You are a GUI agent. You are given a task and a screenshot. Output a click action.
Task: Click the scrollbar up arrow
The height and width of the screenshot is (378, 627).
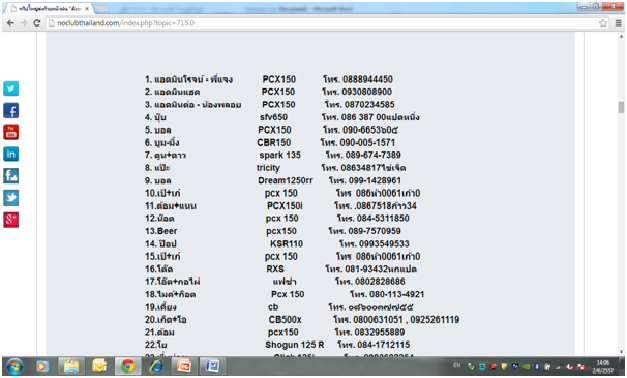(621, 36)
